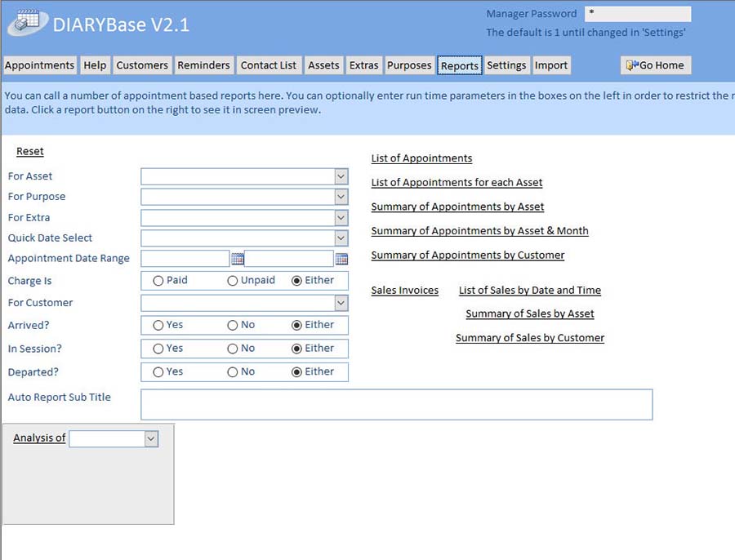The height and width of the screenshot is (560, 735).
Task: Switch to the Extras tab
Action: (363, 65)
